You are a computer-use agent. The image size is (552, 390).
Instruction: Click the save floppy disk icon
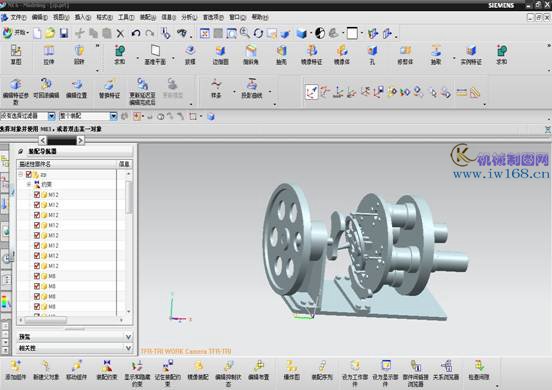[64, 33]
